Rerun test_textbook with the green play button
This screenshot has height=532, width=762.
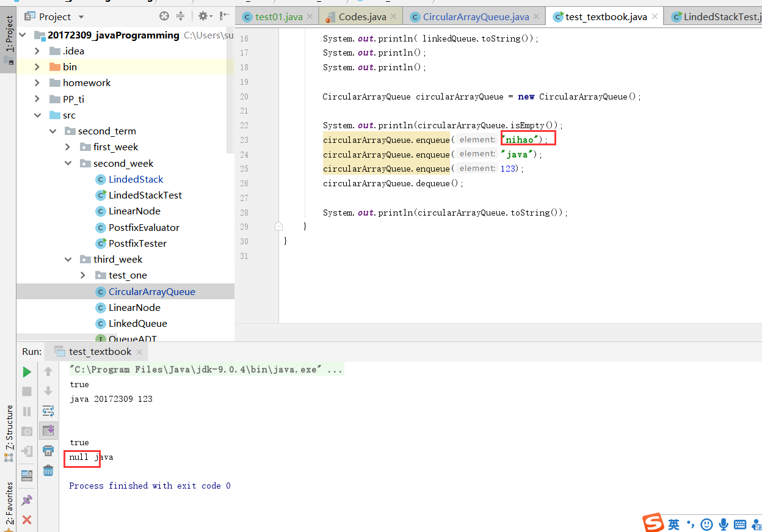tap(27, 372)
